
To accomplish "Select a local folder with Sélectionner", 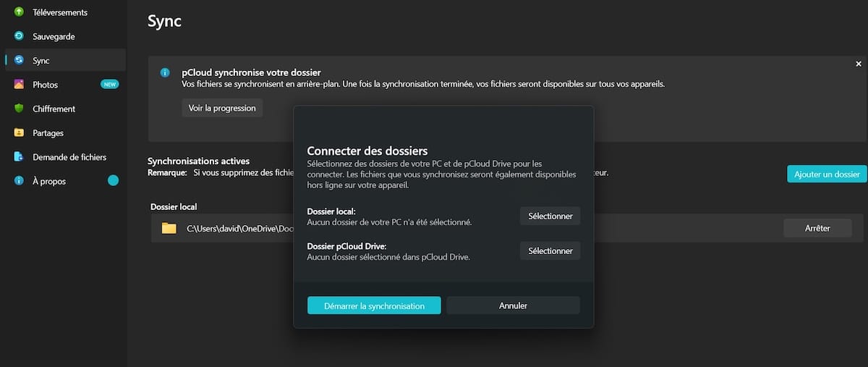I will (x=550, y=216).
